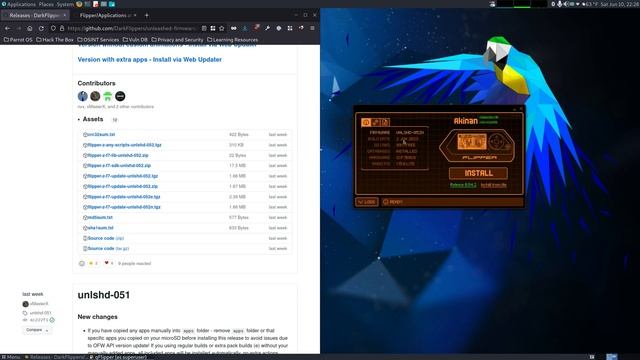Bookmark this page with the star icon
Image resolution: width=640 pixels, height=360 pixels.
coord(222,28)
